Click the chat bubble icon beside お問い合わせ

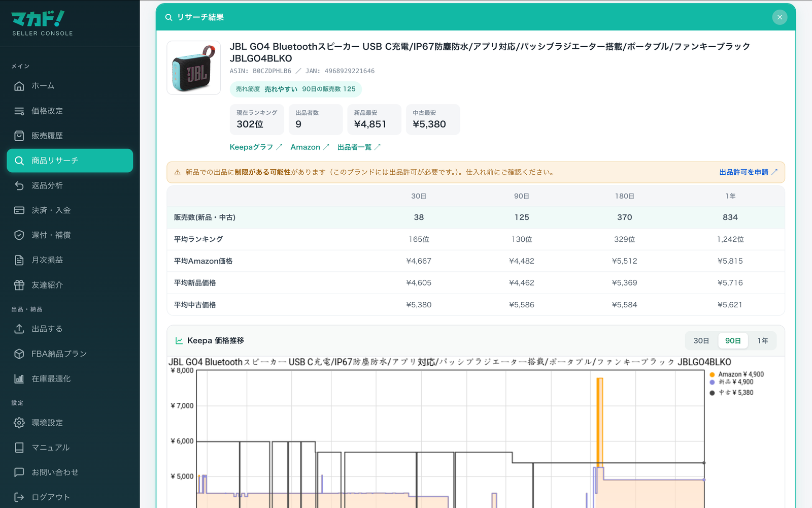(x=19, y=472)
